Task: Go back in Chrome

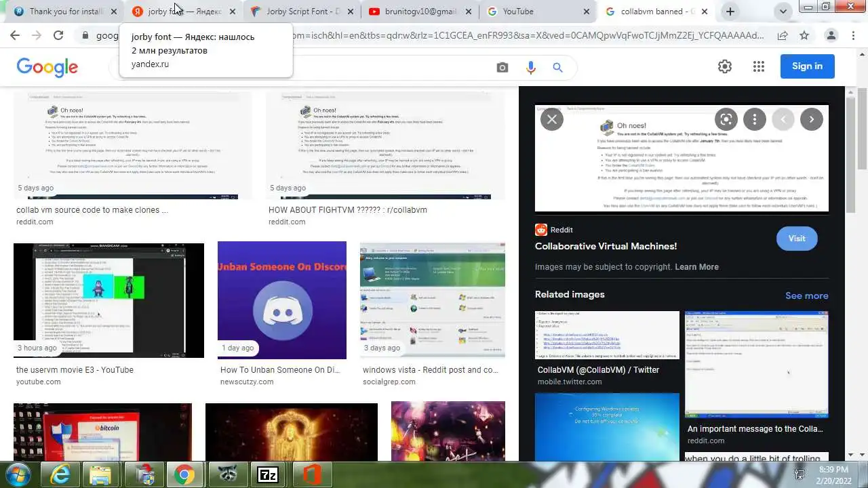Action: [x=16, y=36]
